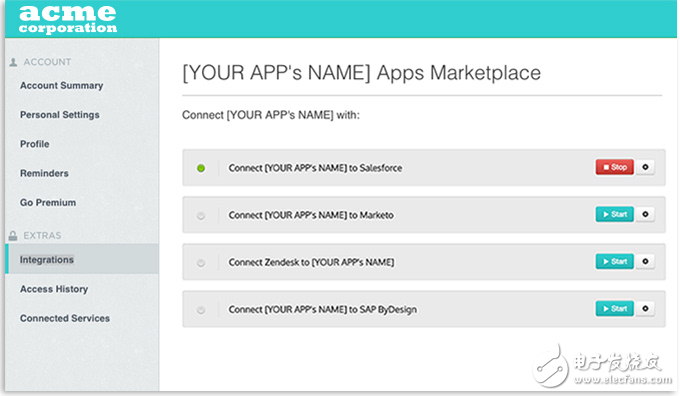
Task: Start the SAP ByDesign integration
Action: point(615,309)
